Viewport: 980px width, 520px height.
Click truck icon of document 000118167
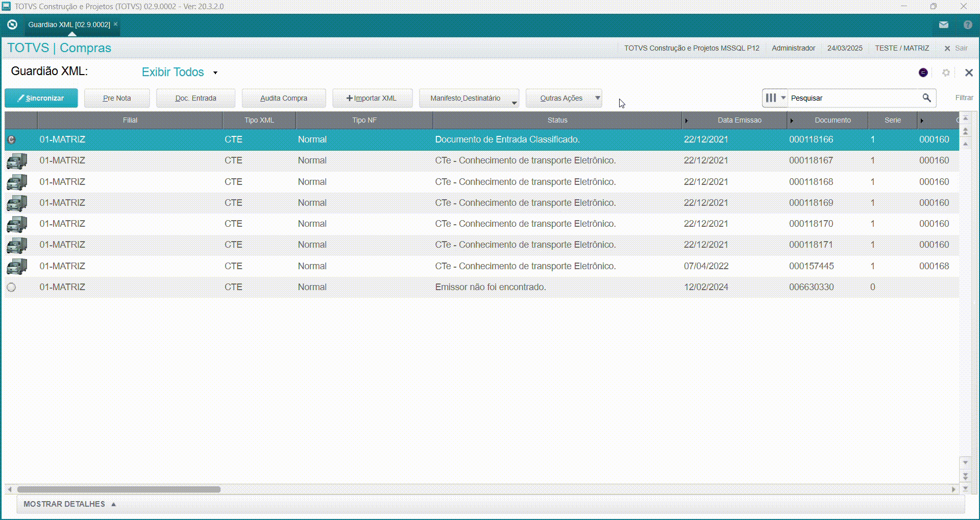(17, 161)
